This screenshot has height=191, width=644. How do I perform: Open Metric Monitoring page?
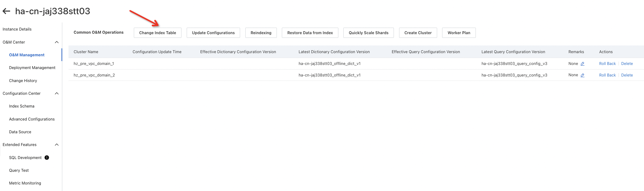tap(25, 183)
